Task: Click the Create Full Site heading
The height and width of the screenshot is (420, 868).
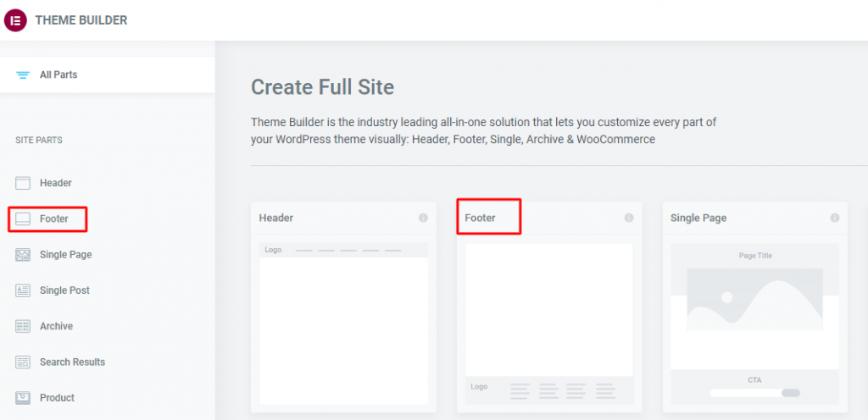Action: point(323,87)
